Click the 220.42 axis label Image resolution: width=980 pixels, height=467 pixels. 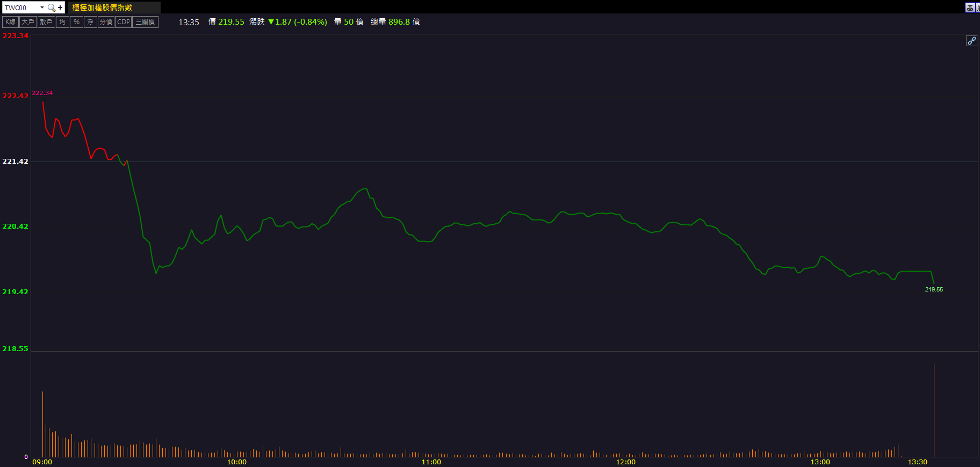click(15, 227)
